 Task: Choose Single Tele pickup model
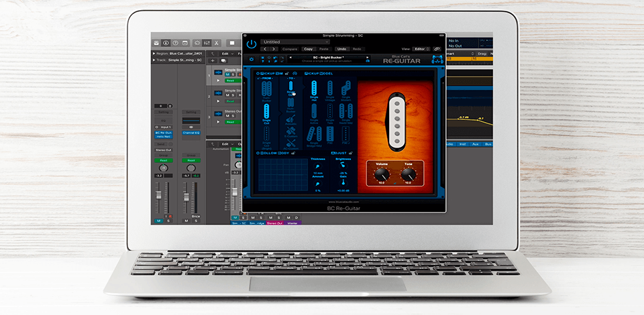click(x=330, y=114)
